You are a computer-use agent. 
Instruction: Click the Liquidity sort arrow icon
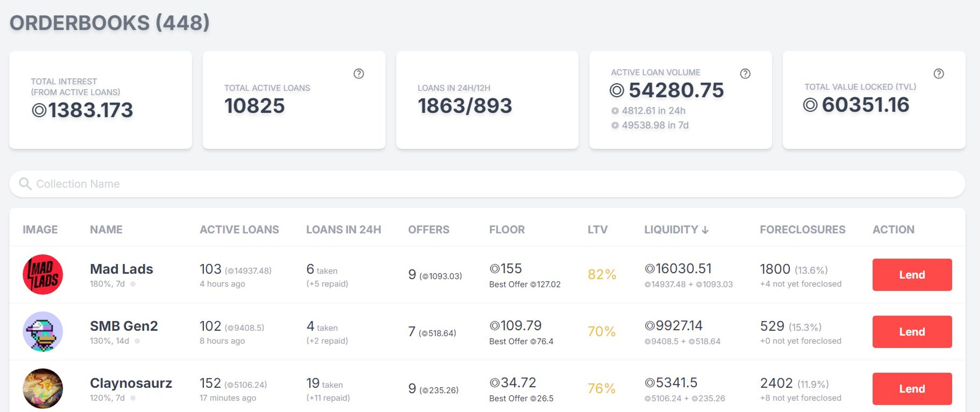(x=705, y=230)
